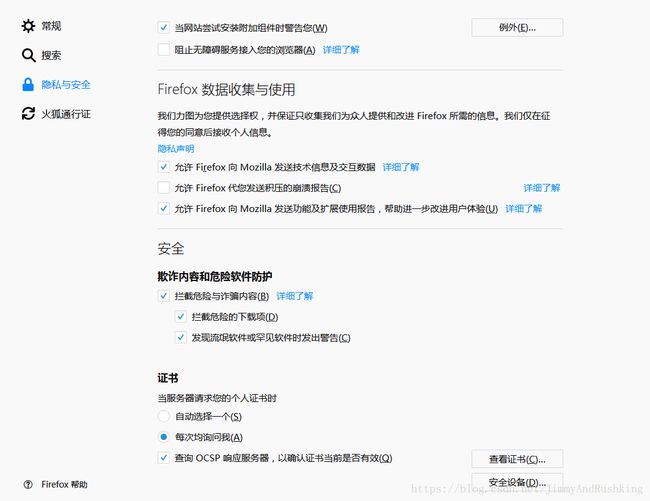The image size is (650, 501).
Task: Open Firefox 帮助 link
Action: pos(64,484)
